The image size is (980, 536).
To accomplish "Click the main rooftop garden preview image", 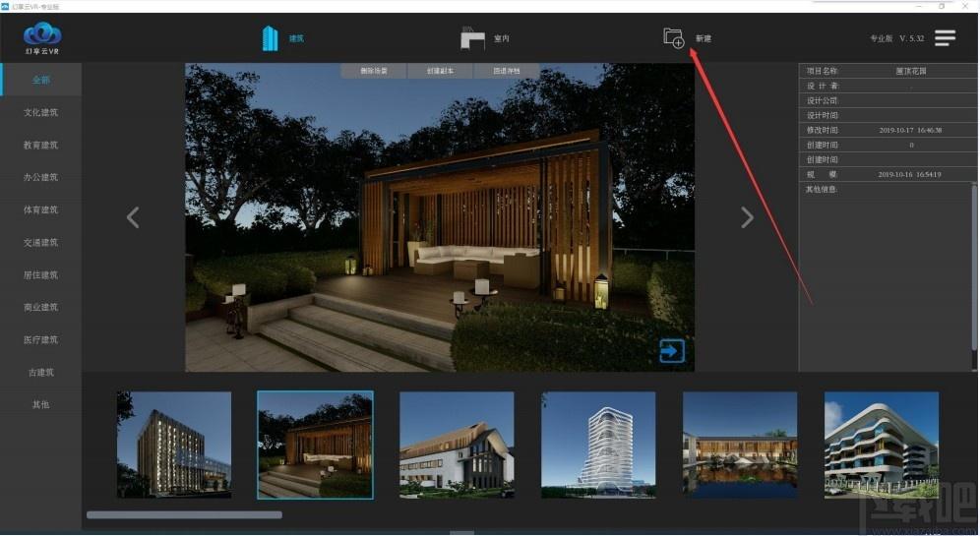I will 440,217.
